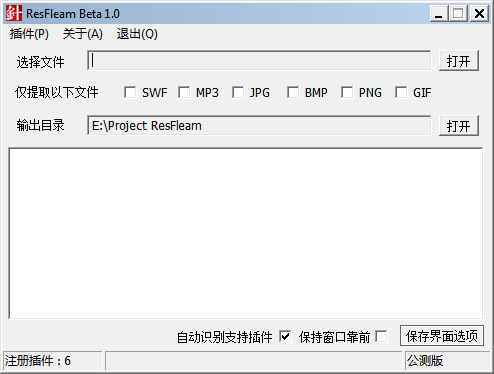Image resolution: width=494 pixels, height=374 pixels.
Task: Click inside the large empty log list area
Action: [246, 233]
